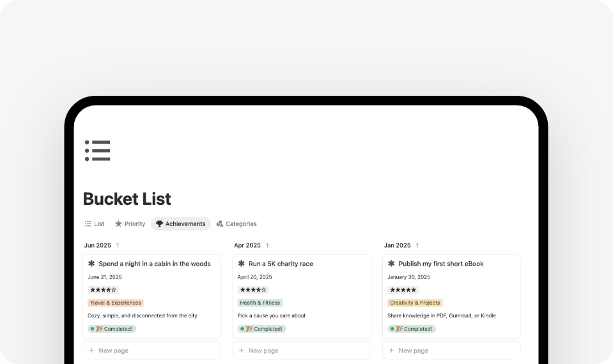Click the Jun 2025 group header
The width and height of the screenshot is (613, 364).
coord(97,245)
